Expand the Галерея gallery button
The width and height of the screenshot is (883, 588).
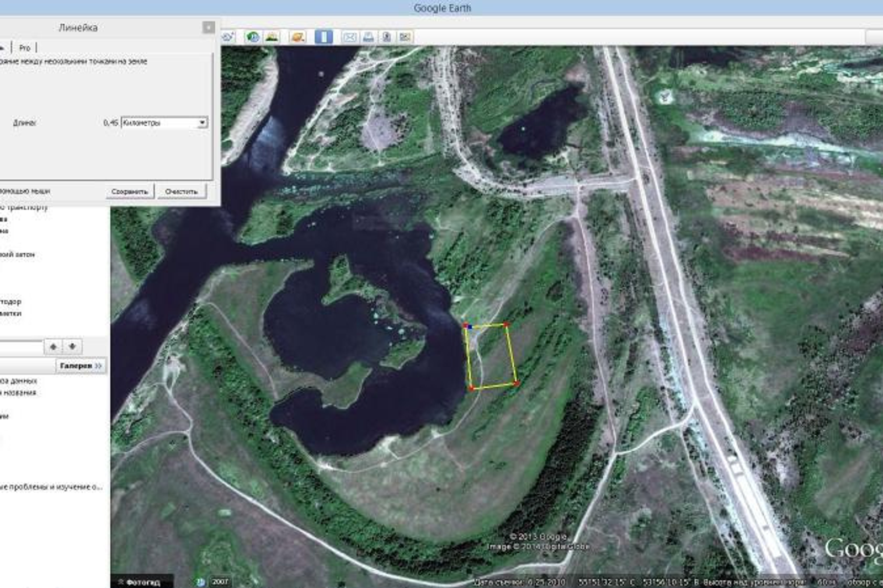(x=81, y=366)
